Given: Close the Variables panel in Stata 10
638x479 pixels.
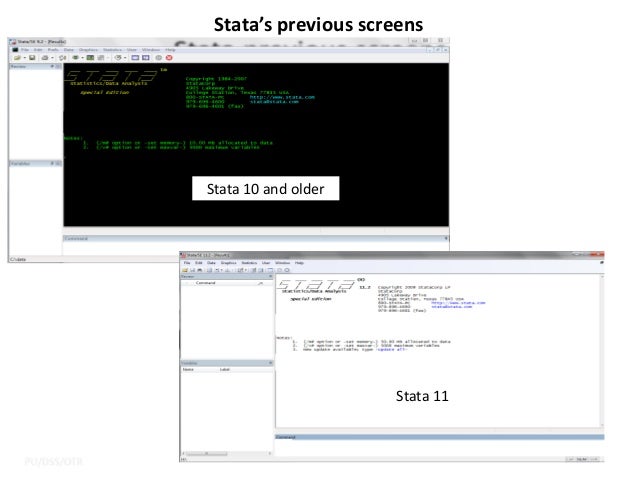Looking at the screenshot, I should pos(59,163).
